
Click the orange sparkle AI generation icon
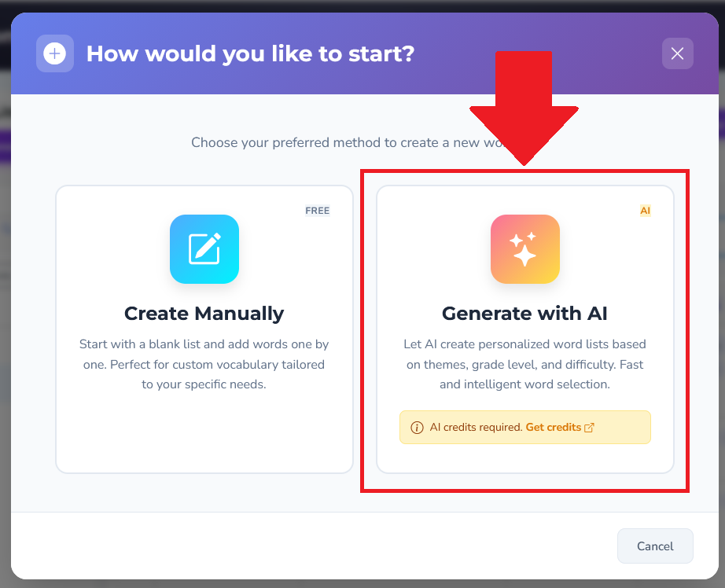524,249
